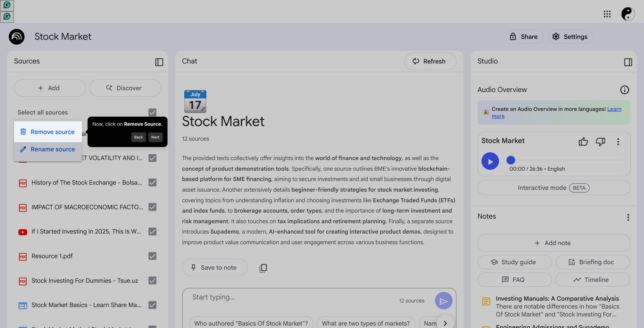This screenshot has height=328, width=644.
Task: Show next suggested questions arrow
Action: tap(445, 323)
